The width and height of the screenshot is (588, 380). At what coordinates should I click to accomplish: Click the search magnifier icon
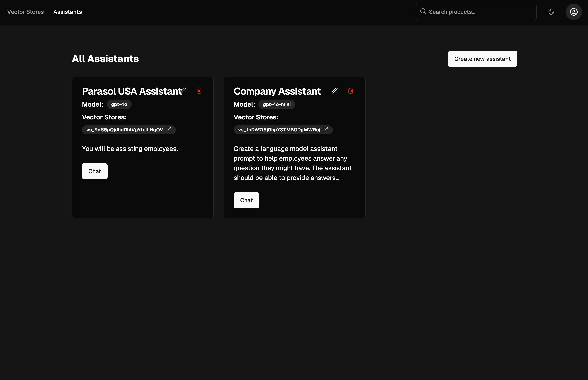pyautogui.click(x=423, y=11)
